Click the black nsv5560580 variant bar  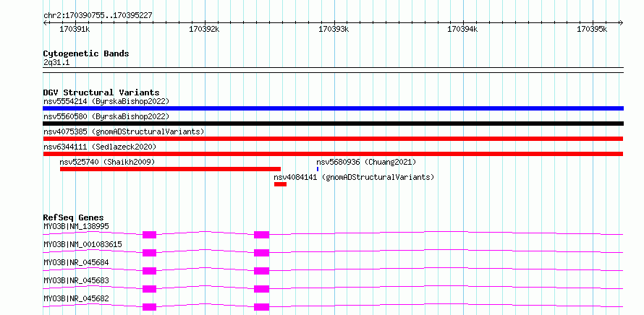[333, 124]
